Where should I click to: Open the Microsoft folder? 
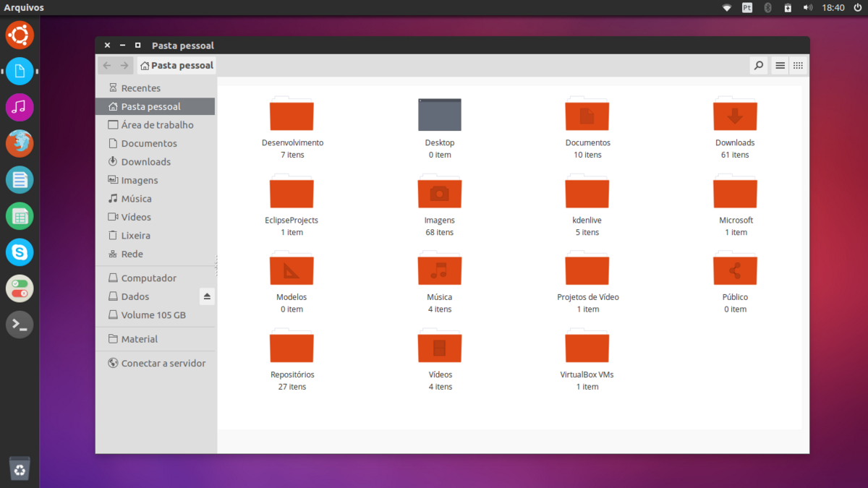click(735, 192)
